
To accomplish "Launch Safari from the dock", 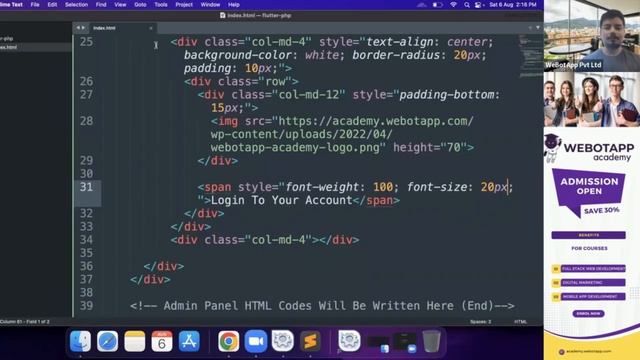I will click(x=107, y=341).
